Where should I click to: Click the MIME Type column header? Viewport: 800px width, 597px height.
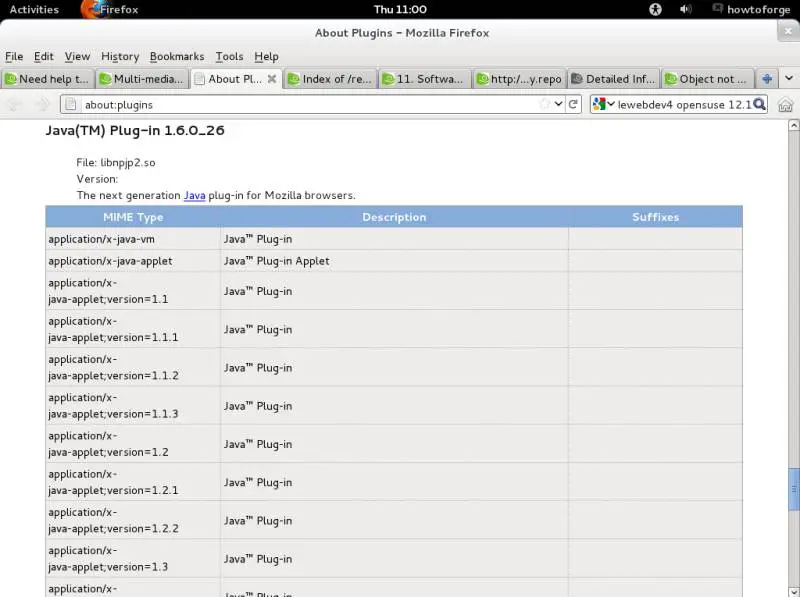pyautogui.click(x=133, y=217)
